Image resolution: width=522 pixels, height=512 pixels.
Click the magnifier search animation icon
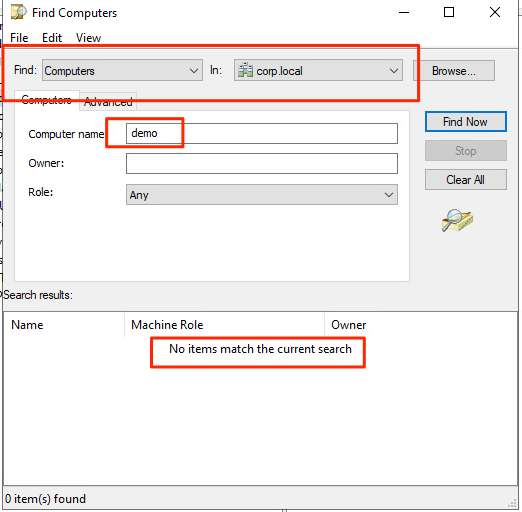[457, 220]
